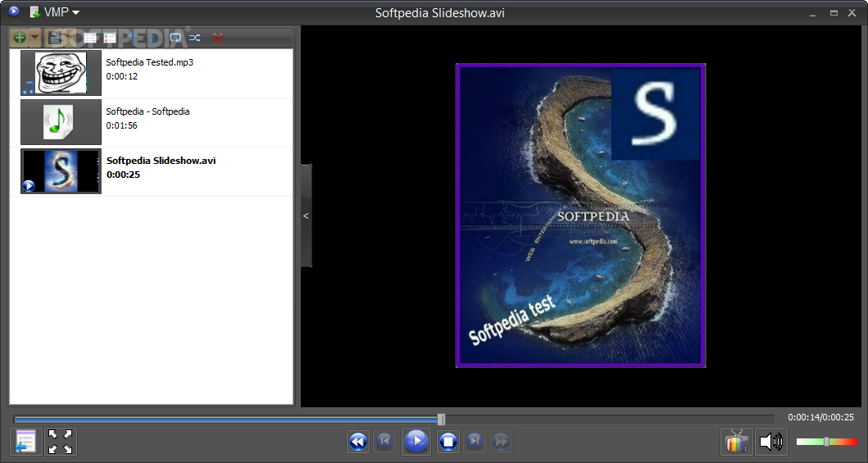
Task: Click the round Play button
Action: point(416,442)
